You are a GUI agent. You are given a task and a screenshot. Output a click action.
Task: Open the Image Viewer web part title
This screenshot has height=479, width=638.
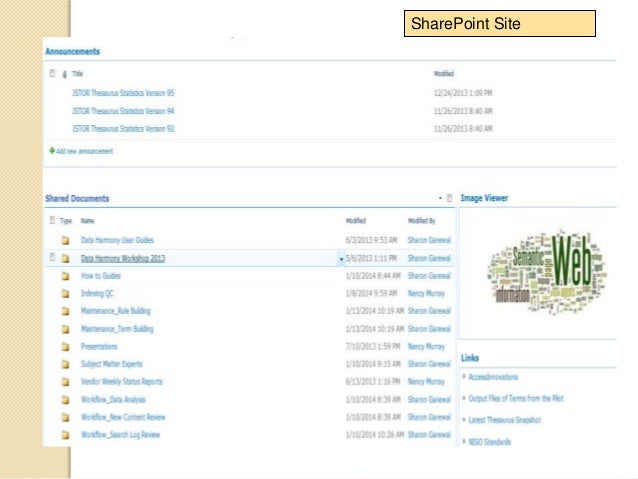(484, 198)
